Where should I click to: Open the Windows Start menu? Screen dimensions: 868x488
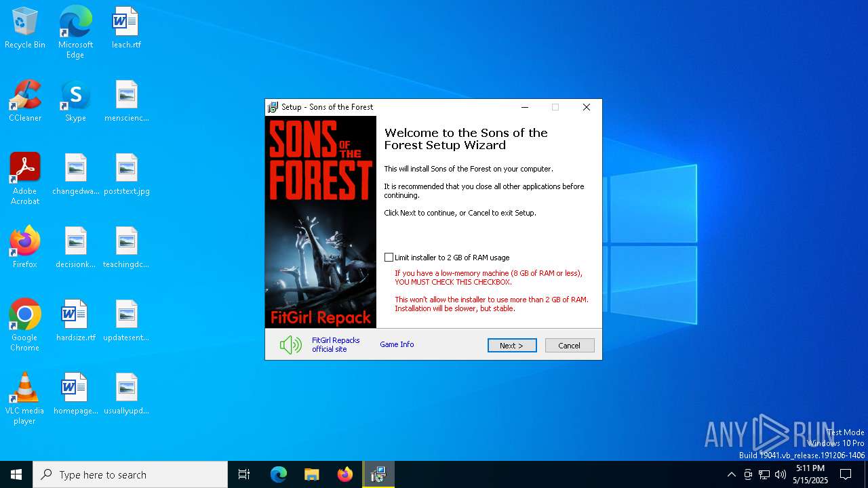point(16,474)
